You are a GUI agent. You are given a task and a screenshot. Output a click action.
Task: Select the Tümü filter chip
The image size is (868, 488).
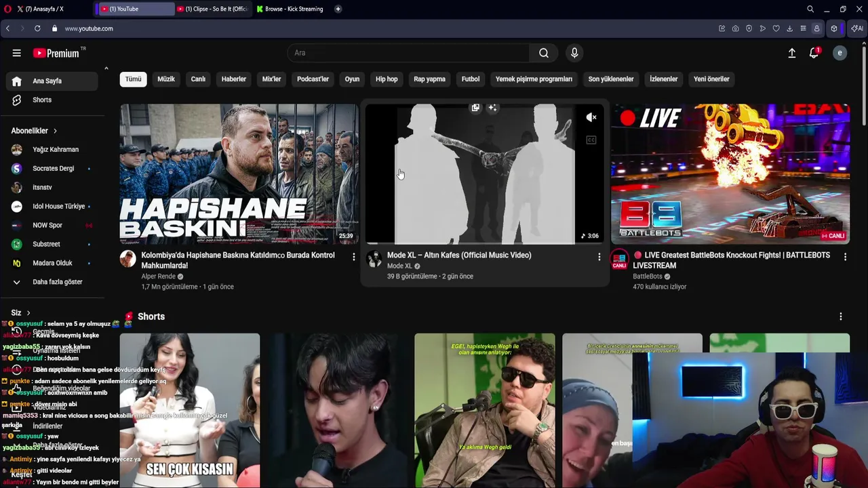point(133,79)
